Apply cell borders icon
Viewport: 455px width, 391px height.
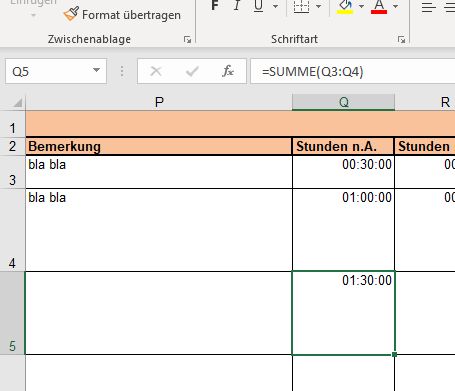pos(301,6)
